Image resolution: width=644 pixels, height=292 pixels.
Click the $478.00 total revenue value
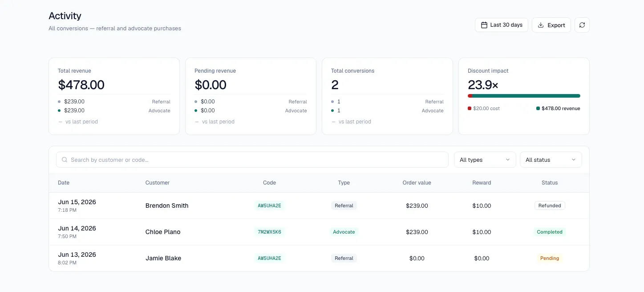pos(81,85)
